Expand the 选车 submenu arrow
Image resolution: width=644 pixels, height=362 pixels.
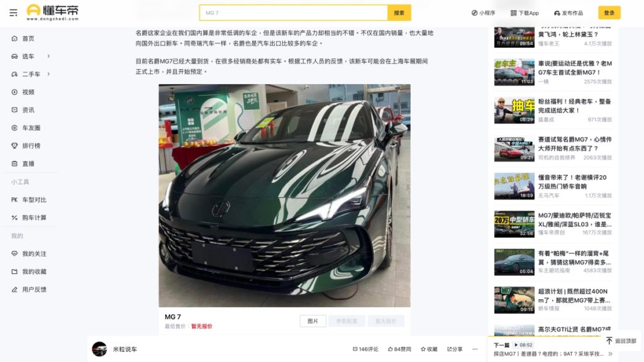tap(48, 56)
